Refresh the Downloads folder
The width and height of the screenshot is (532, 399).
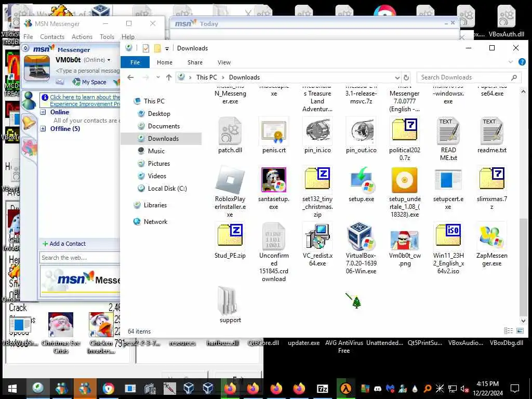[x=406, y=78]
